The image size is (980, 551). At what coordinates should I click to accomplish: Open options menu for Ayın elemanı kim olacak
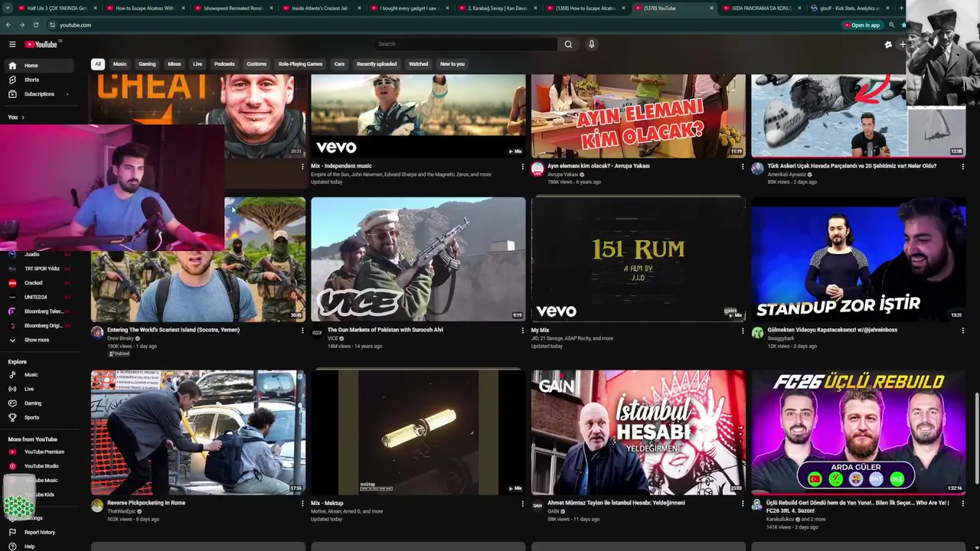click(742, 166)
